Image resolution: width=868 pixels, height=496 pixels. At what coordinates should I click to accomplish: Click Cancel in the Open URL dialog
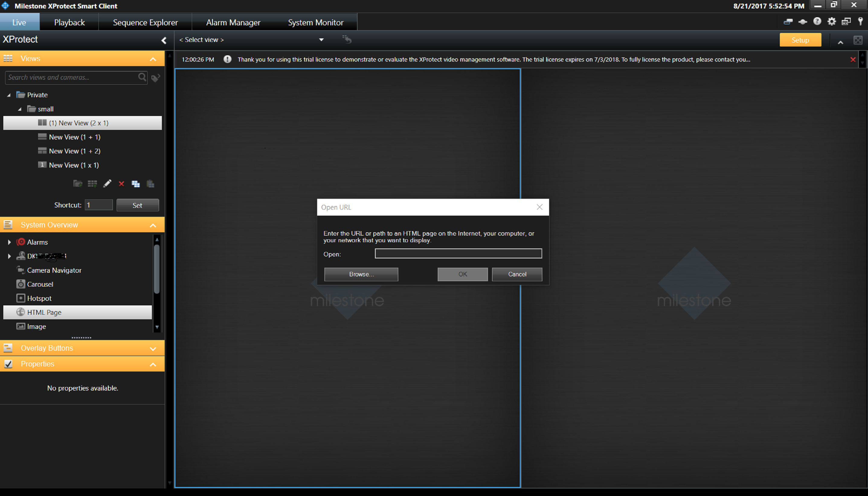coord(516,274)
